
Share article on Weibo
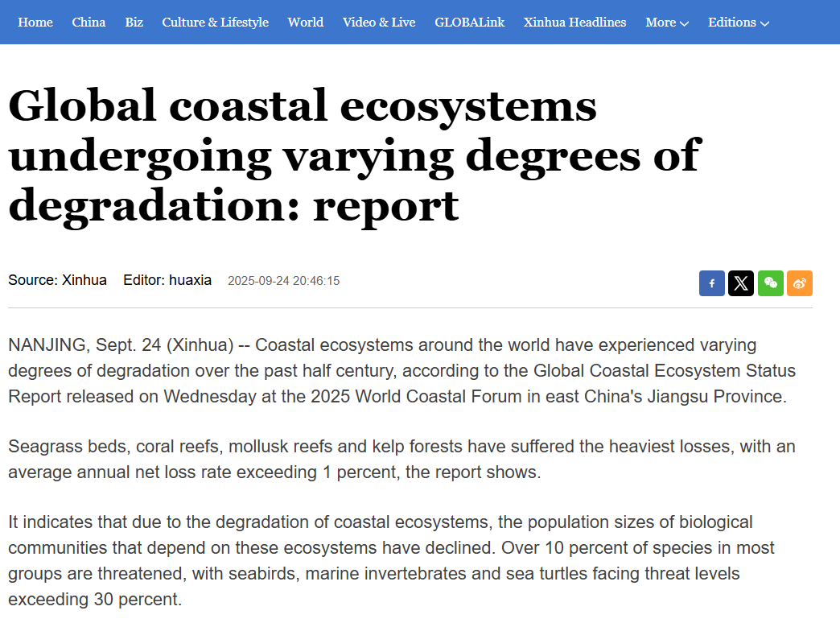click(x=799, y=283)
